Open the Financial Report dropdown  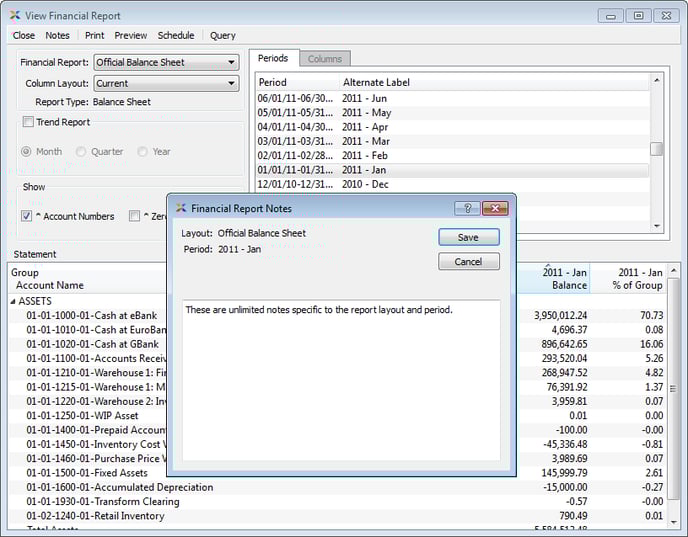(166, 62)
